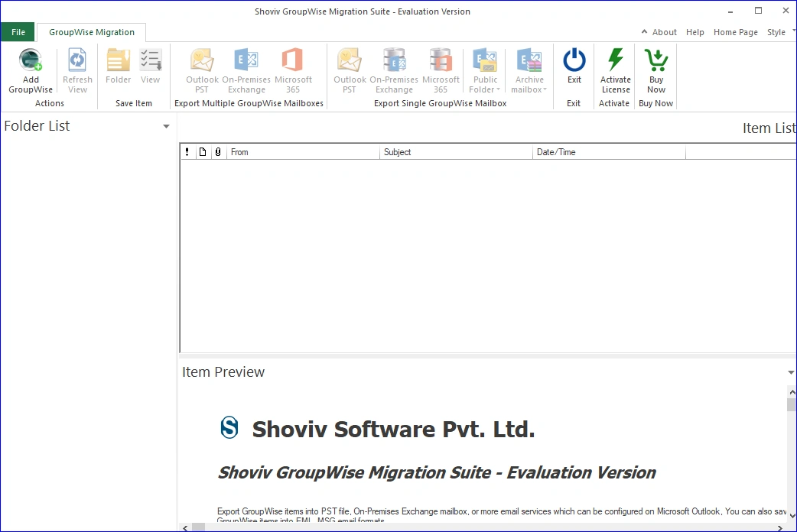Expand the Folder List dropdown arrow
The width and height of the screenshot is (797, 532).
pos(166,126)
